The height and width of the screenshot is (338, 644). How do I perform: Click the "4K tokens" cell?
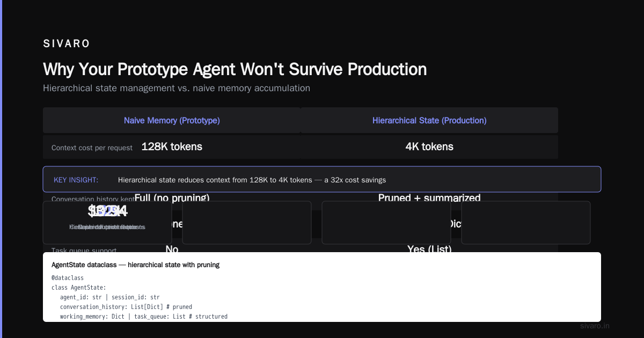coord(429,146)
